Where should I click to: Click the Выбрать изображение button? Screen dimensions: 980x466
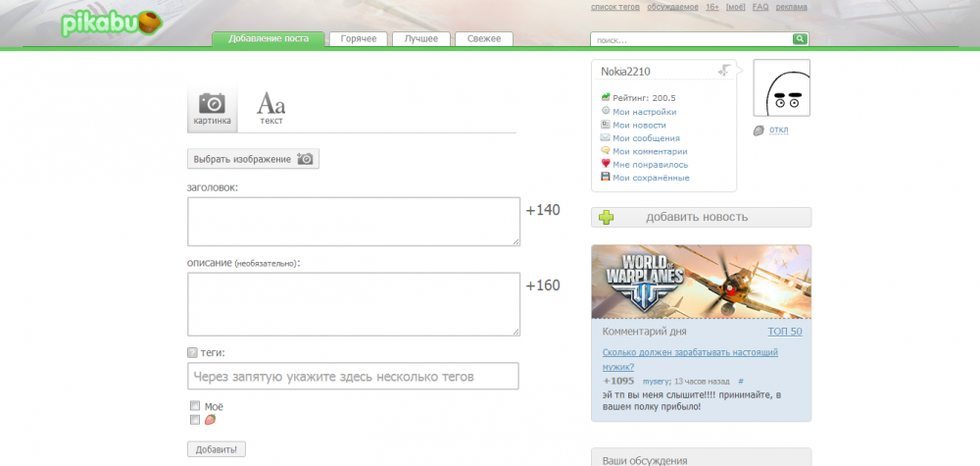[253, 159]
